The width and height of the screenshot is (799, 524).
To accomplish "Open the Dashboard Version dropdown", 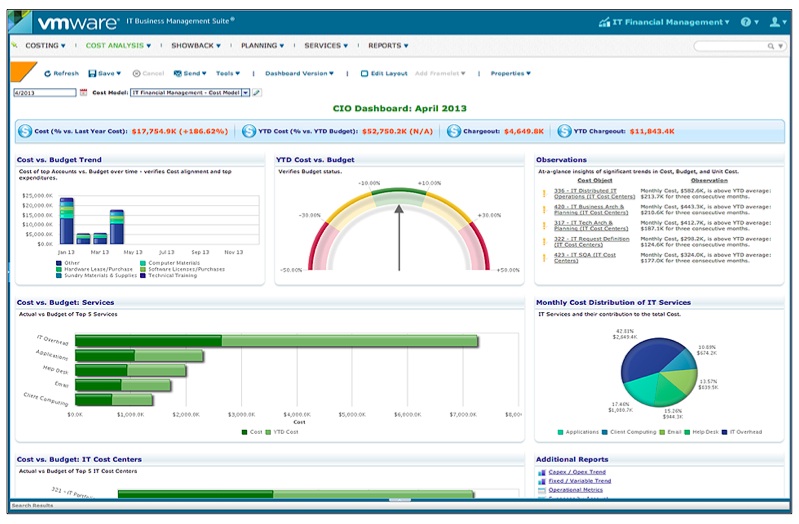I will (299, 73).
